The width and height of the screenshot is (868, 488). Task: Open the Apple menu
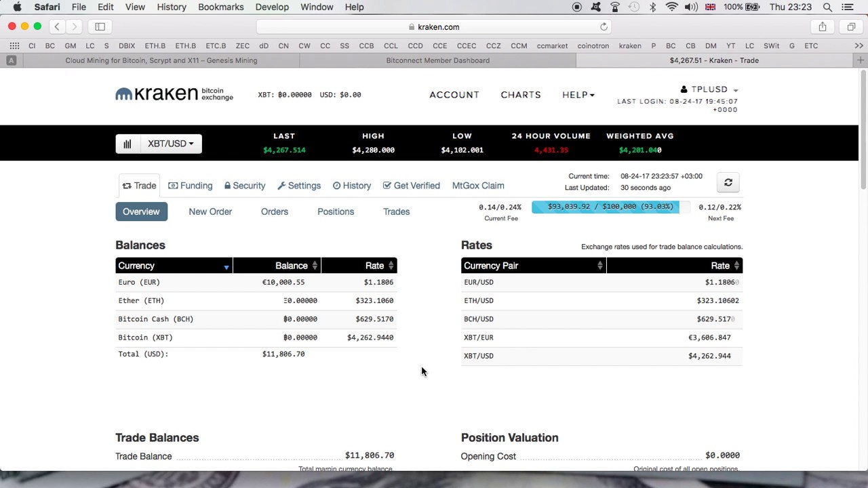click(x=17, y=7)
